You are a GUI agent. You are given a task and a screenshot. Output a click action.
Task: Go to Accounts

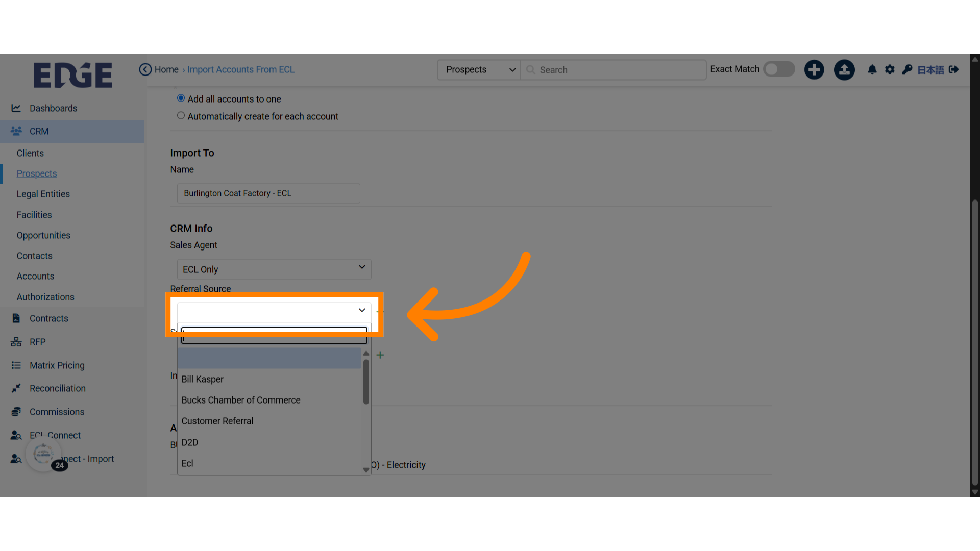(35, 276)
